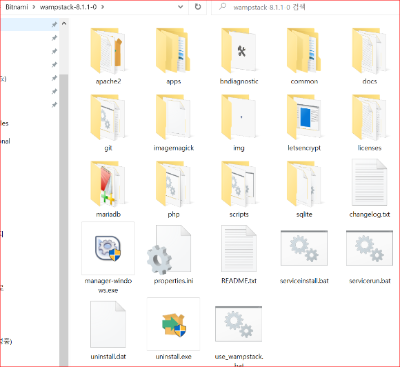
Task: Select servicerun.bat batch file
Action: (x=369, y=257)
